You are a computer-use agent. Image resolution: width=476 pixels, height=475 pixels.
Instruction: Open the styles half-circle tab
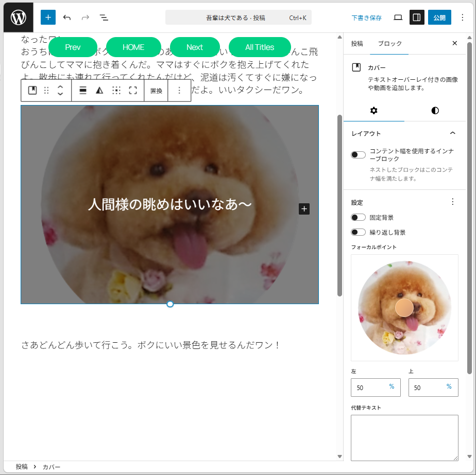pyautogui.click(x=435, y=111)
